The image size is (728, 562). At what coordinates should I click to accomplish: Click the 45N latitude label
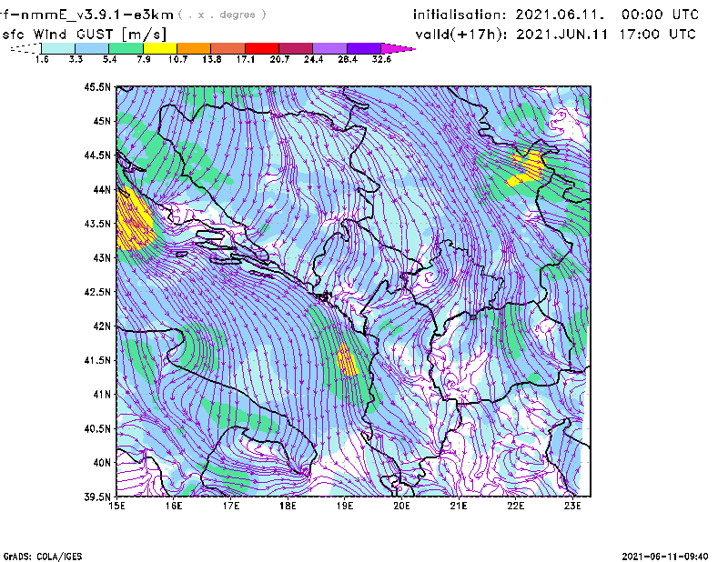coord(102,121)
